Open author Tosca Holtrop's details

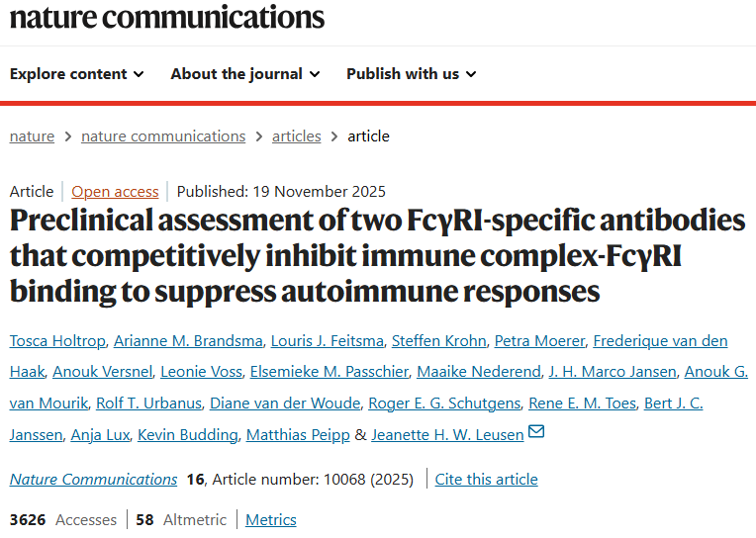tap(57, 341)
